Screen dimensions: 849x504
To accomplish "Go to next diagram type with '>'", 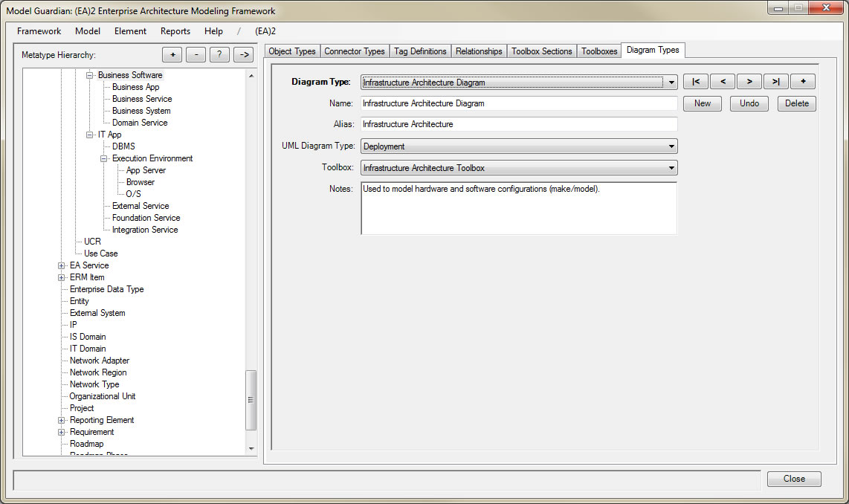I will [749, 82].
